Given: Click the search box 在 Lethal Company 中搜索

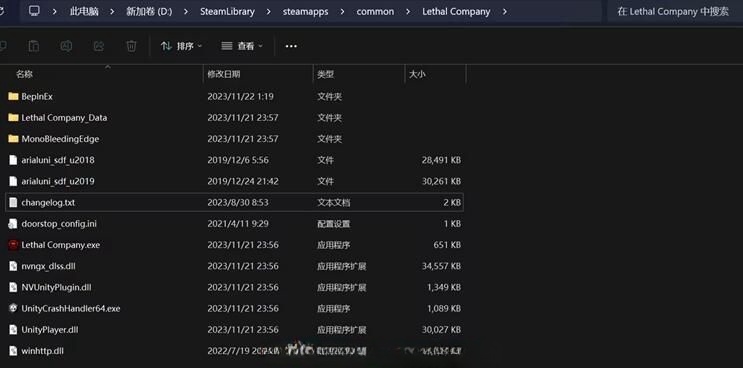Looking at the screenshot, I should coord(675,12).
